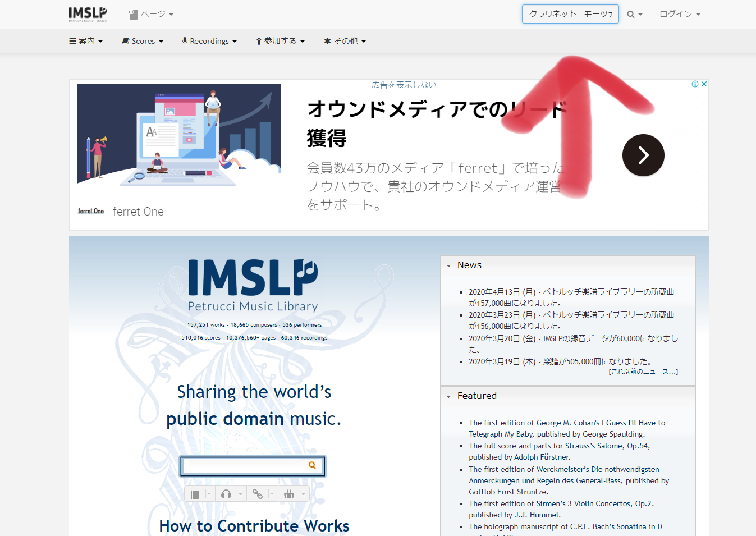The height and width of the screenshot is (536, 756).
Task: Click the orange magnifier in the homepage search box
Action: [x=312, y=465]
